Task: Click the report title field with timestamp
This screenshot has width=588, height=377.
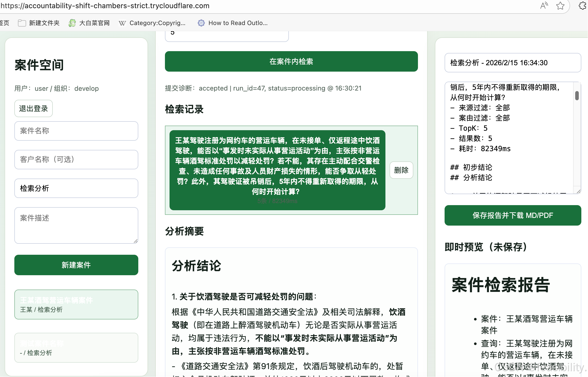Action: 513,63
